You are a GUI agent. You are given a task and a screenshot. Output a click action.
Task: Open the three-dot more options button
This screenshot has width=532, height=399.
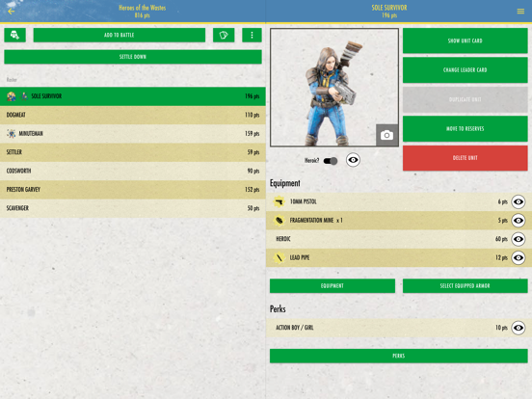click(252, 35)
